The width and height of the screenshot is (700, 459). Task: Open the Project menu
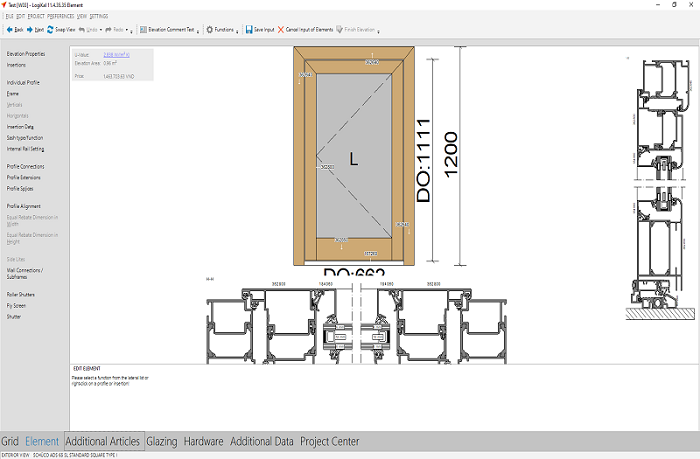coord(36,17)
